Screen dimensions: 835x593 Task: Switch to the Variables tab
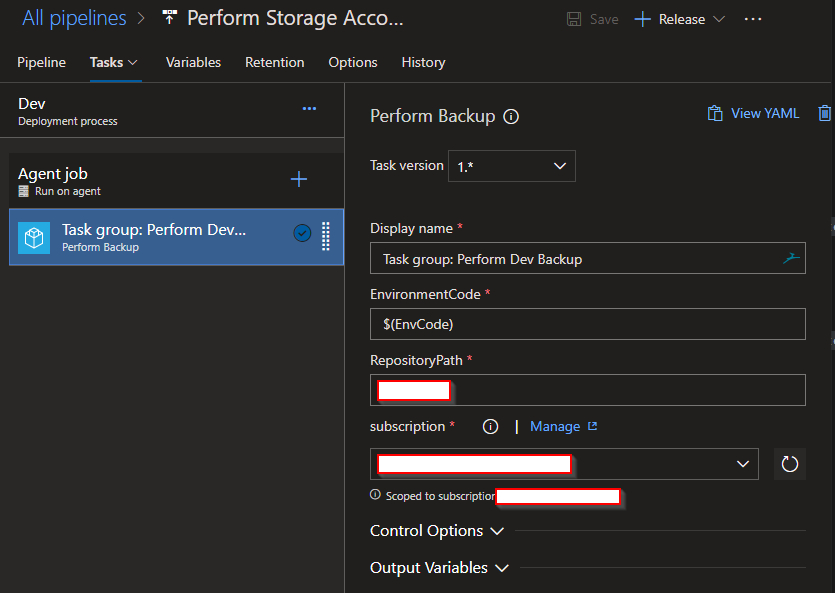pyautogui.click(x=193, y=62)
